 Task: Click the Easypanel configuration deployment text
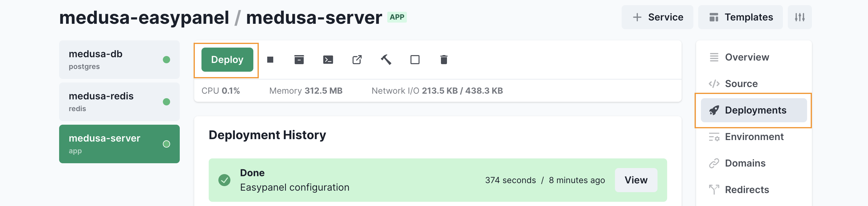click(294, 188)
